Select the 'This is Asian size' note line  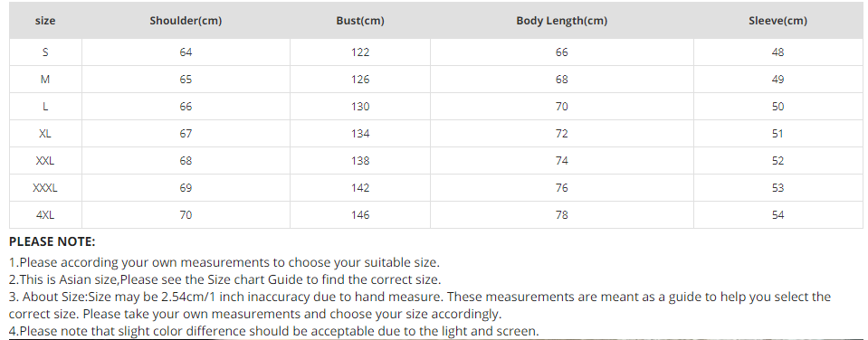pyautogui.click(x=224, y=279)
